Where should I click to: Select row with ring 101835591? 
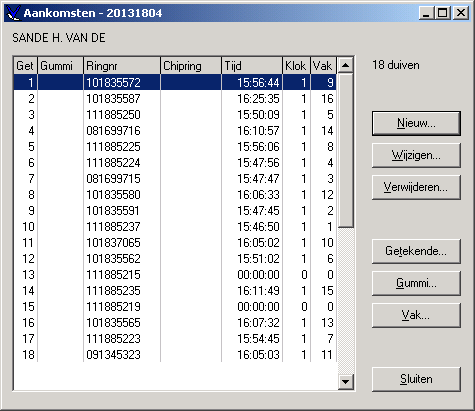[x=175, y=211]
